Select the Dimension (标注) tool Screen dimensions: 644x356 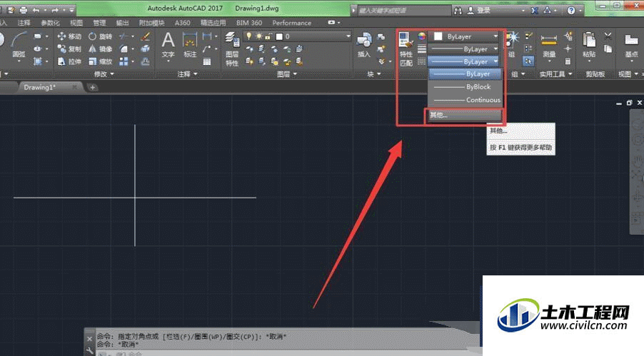(190, 45)
